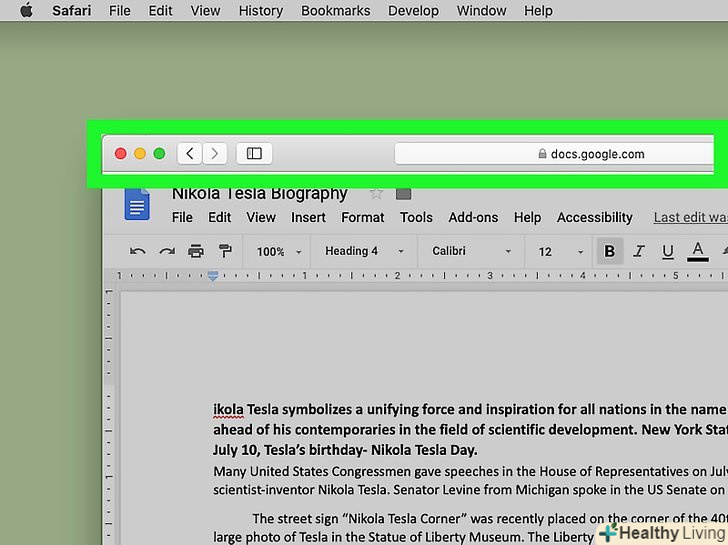Toggle bold formatting
This screenshot has width=728, height=545.
(x=609, y=251)
